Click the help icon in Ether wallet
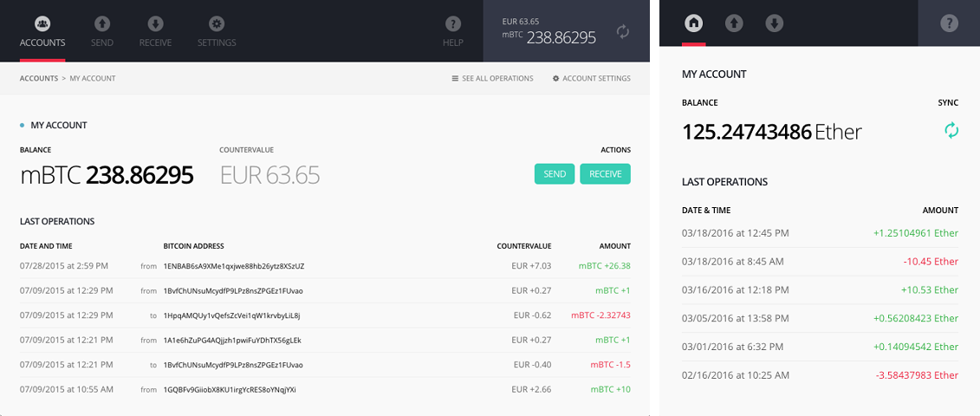This screenshot has width=980, height=416. pyautogui.click(x=949, y=23)
